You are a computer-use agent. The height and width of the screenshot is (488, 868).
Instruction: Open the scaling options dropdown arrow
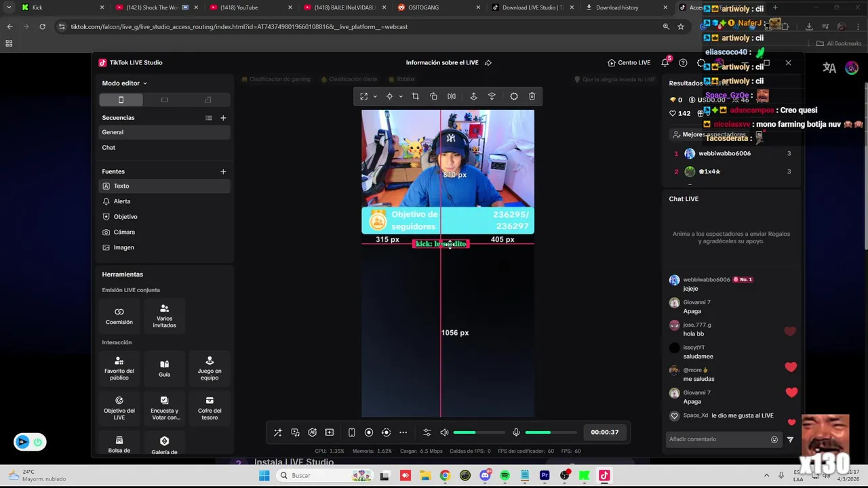point(375,96)
